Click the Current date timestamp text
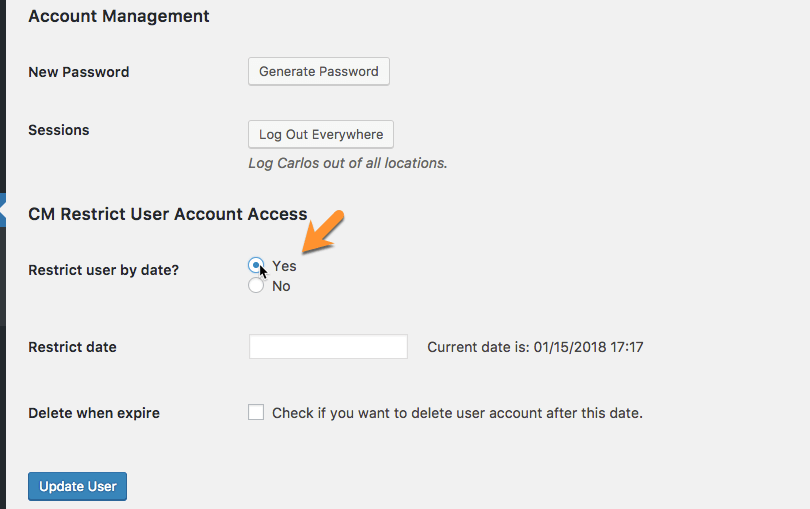The height and width of the screenshot is (509, 810). (535, 347)
